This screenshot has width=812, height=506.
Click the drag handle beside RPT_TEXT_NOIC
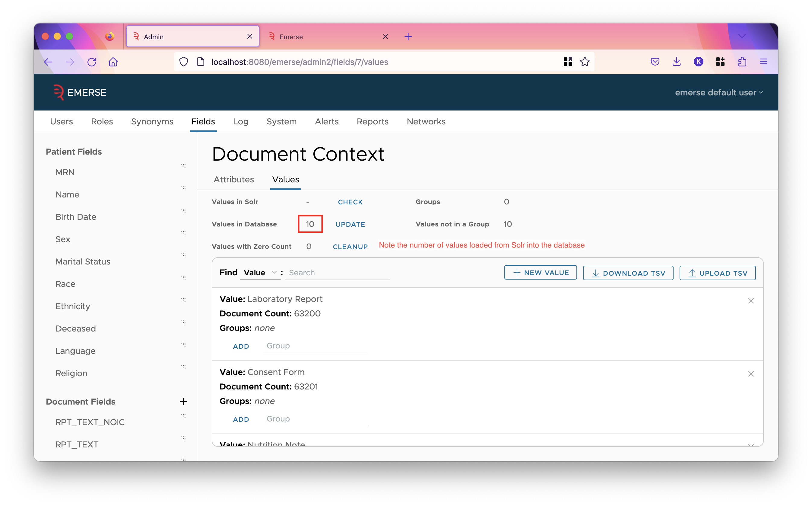pyautogui.click(x=183, y=416)
